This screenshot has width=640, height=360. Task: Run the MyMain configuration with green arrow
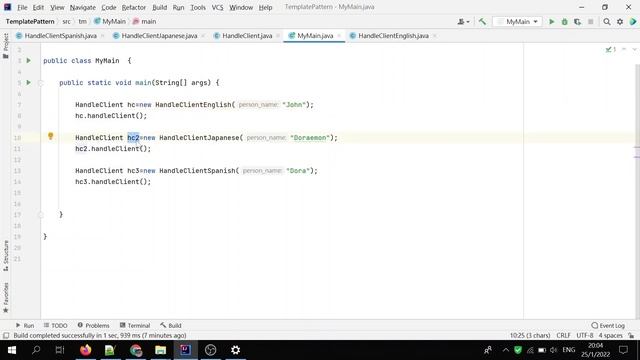coord(551,22)
